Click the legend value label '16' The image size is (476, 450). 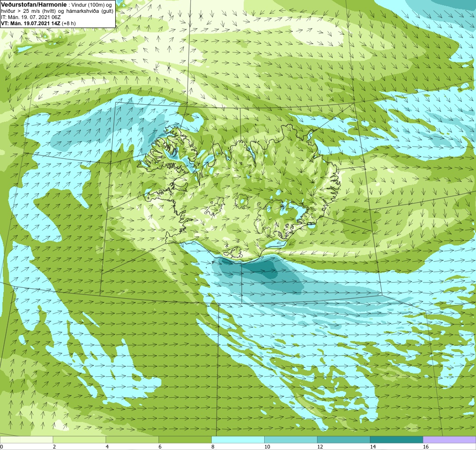(426, 447)
